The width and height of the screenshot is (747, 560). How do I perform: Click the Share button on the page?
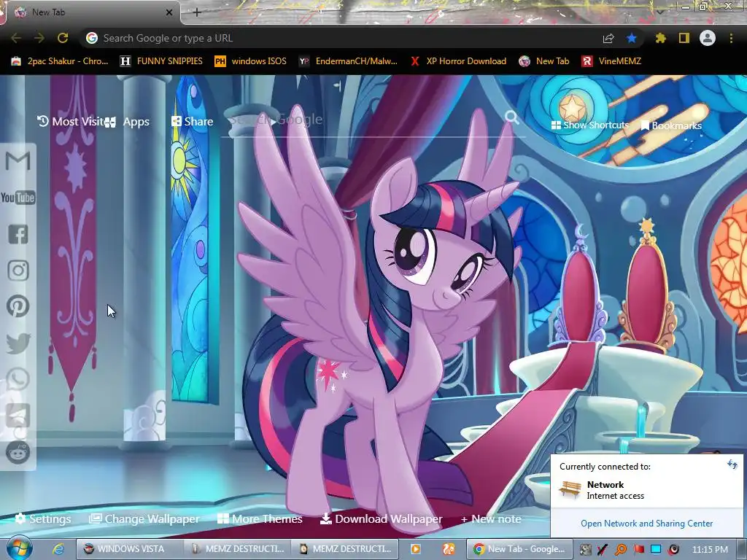[x=192, y=122]
